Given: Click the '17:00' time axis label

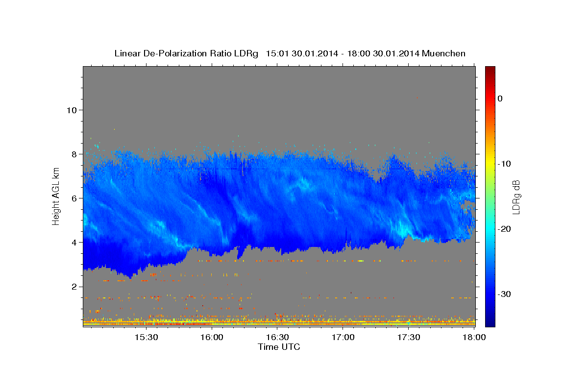Looking at the screenshot, I should [343, 338].
